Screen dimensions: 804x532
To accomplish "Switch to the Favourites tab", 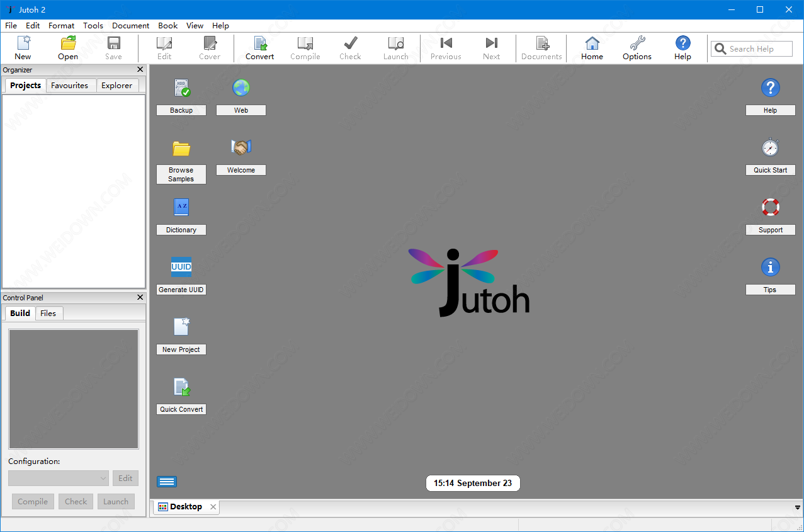I will pyautogui.click(x=70, y=86).
